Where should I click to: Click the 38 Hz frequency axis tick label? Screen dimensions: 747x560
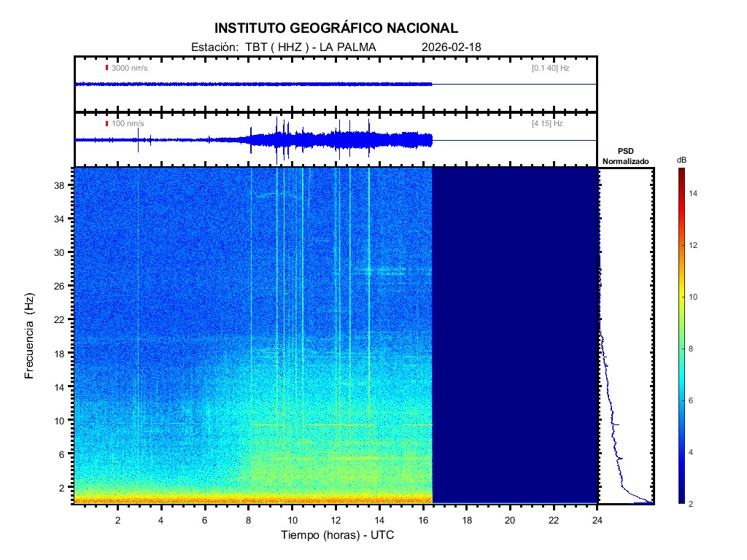click(x=59, y=185)
